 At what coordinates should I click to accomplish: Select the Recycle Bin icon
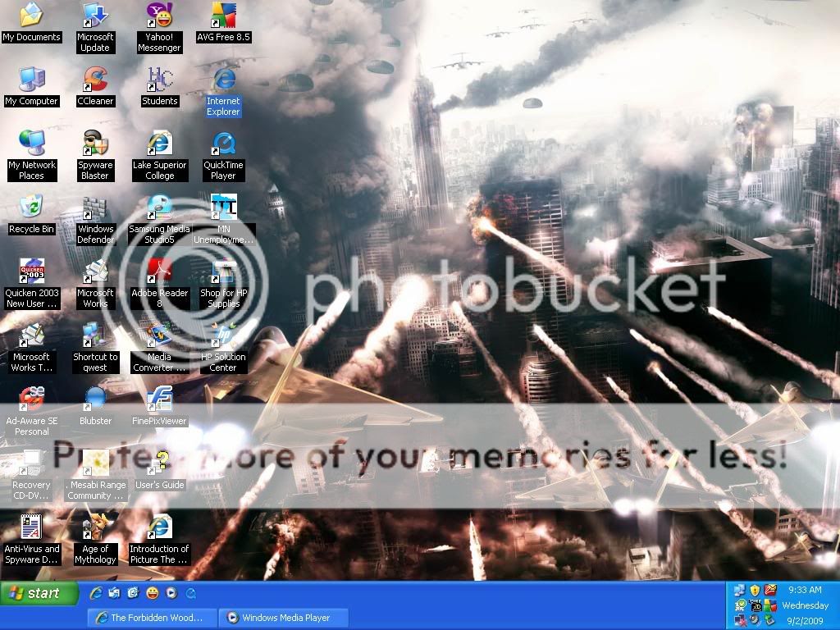[x=31, y=214]
